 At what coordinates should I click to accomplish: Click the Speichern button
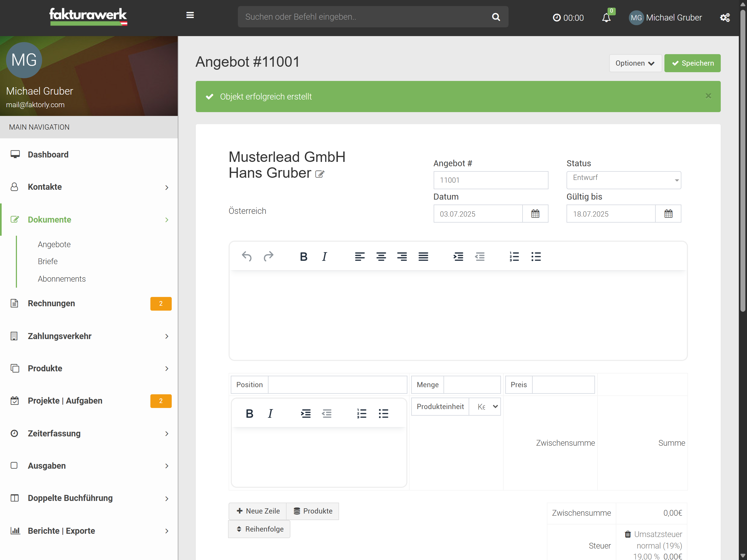click(x=692, y=63)
